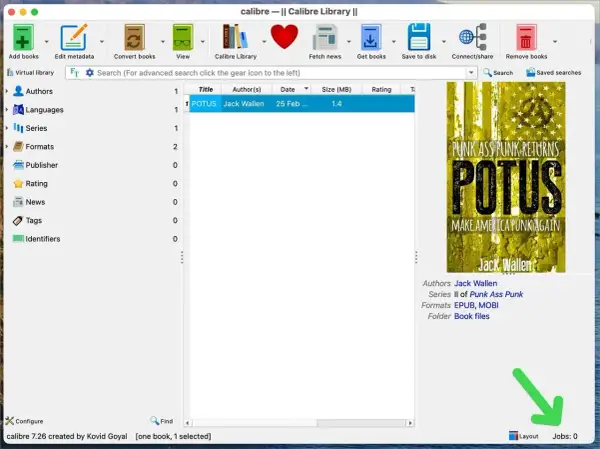This screenshot has width=600, height=449.
Task: Open the Layout button
Action: click(523, 436)
